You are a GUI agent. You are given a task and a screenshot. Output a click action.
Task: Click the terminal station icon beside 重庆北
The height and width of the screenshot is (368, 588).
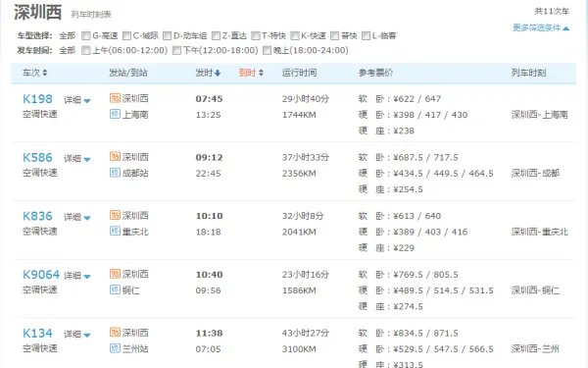tap(115, 231)
